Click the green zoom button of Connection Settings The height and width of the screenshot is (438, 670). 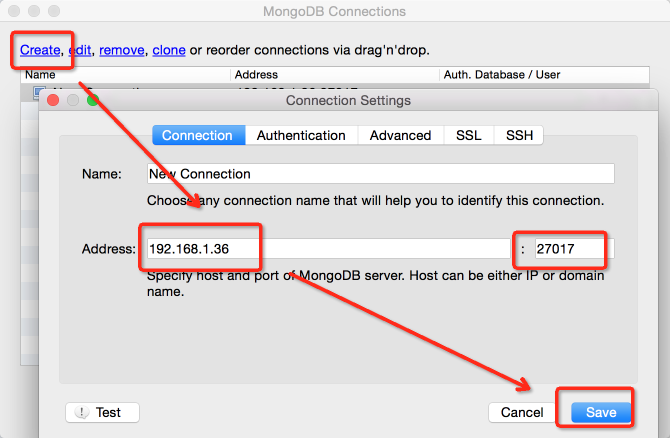coord(93,100)
